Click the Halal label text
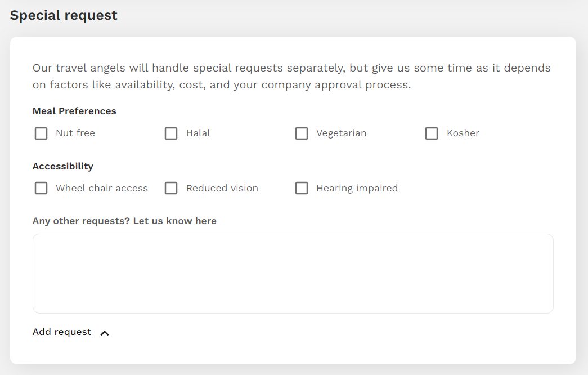The width and height of the screenshot is (588, 375). pos(198,133)
